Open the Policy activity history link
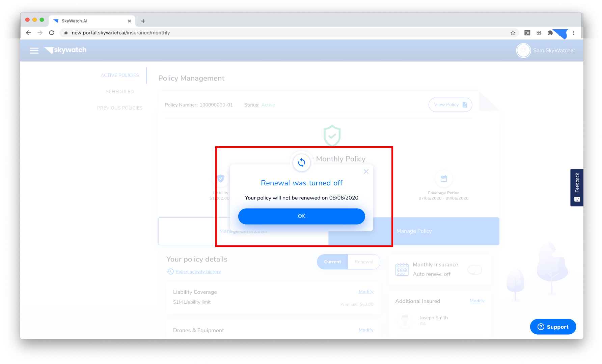 pyautogui.click(x=198, y=272)
